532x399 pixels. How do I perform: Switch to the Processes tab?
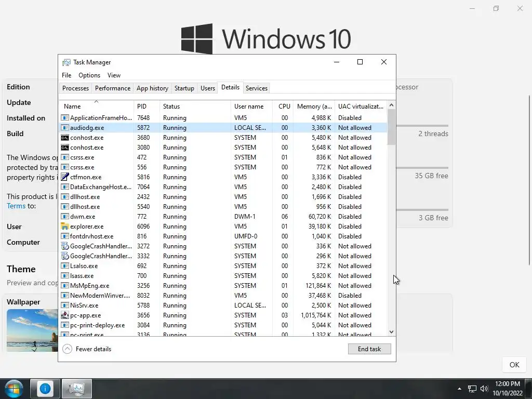coord(75,88)
